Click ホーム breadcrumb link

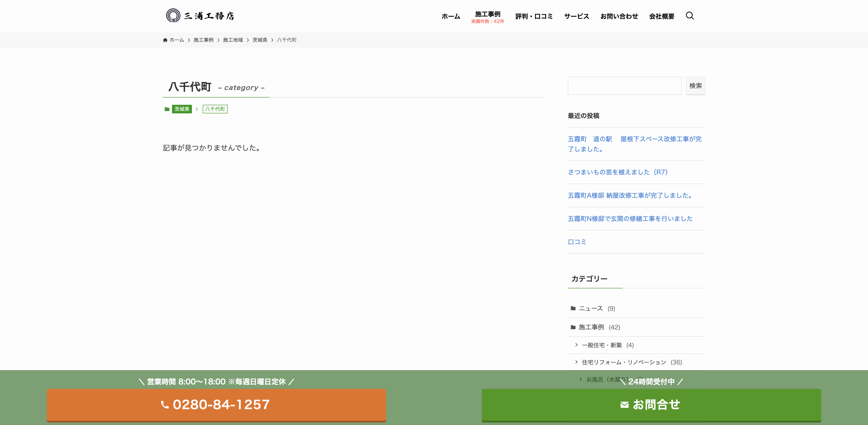pos(177,40)
